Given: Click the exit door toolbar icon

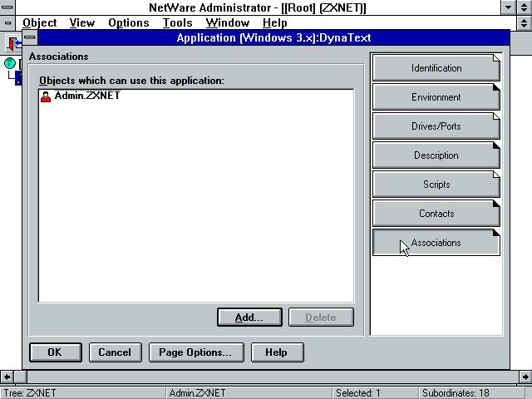Looking at the screenshot, I should pyautogui.click(x=13, y=43).
